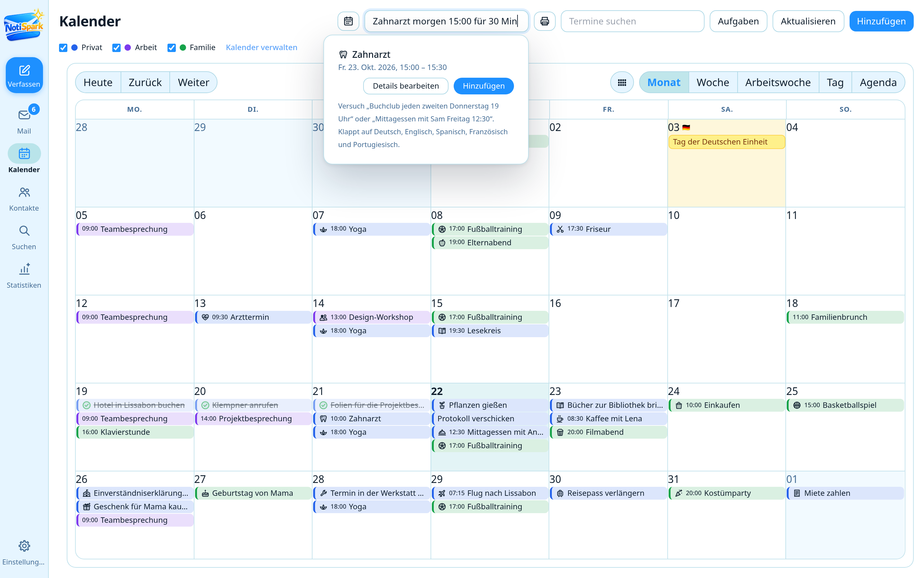Open Kalender verwalten link
924x578 pixels.
pos(261,48)
